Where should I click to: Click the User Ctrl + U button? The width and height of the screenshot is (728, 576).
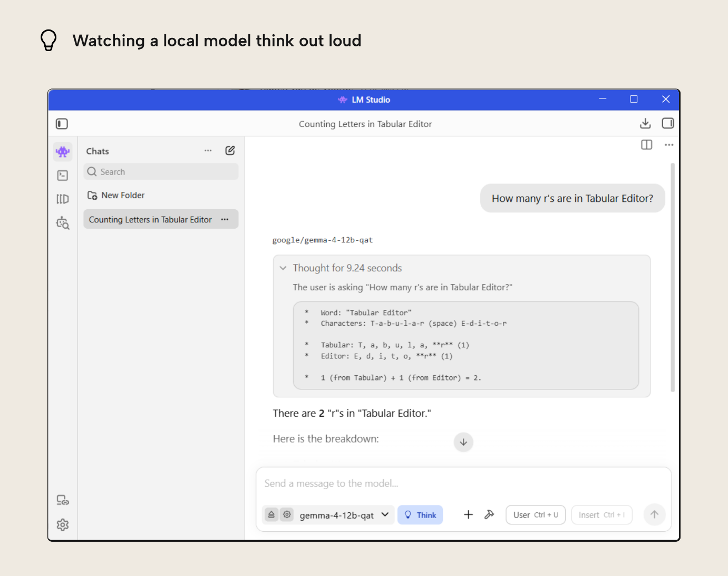pyautogui.click(x=536, y=515)
